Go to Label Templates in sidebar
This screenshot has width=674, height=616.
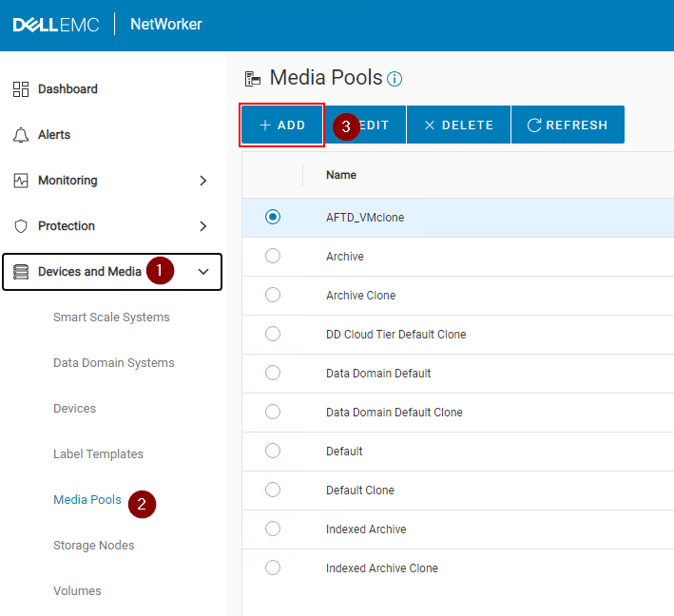coord(98,454)
